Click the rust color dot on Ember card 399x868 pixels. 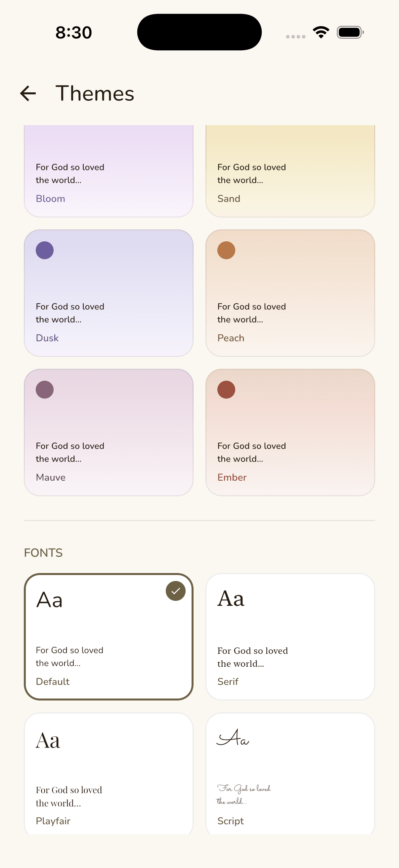pos(226,389)
